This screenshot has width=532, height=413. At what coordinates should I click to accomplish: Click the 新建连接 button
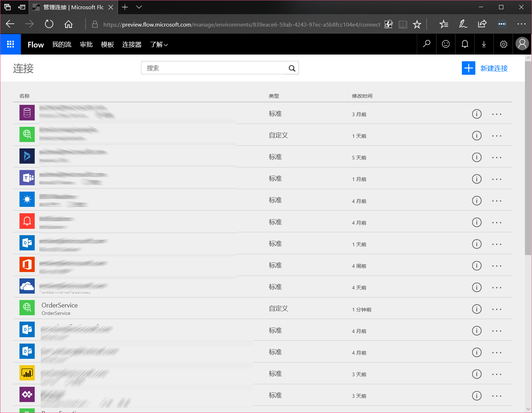point(485,68)
